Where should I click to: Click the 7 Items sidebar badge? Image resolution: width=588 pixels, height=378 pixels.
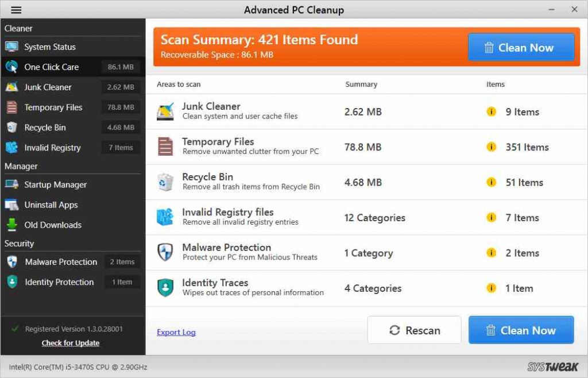pyautogui.click(x=121, y=148)
